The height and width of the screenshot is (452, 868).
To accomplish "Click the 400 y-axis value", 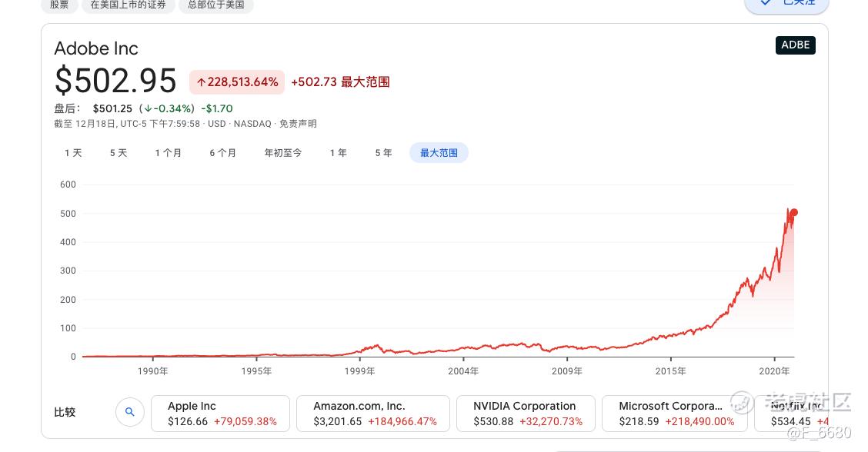I will (x=68, y=242).
